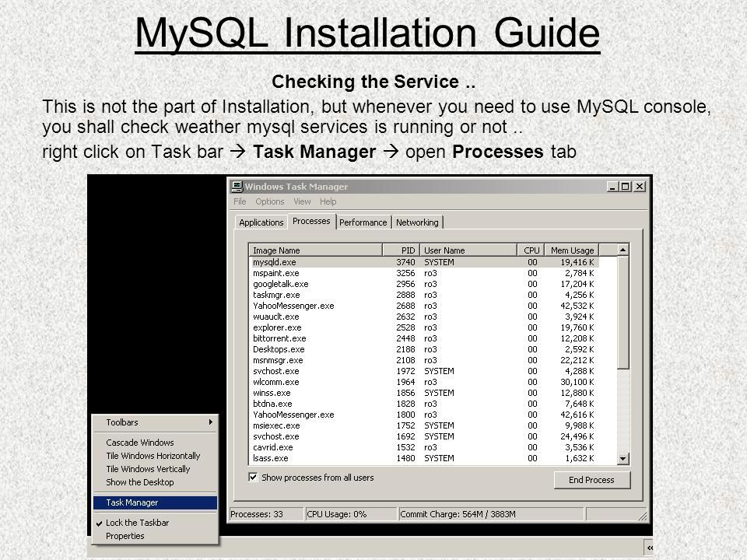
Task: Sort by the Mem Usage column header
Action: pos(572,250)
